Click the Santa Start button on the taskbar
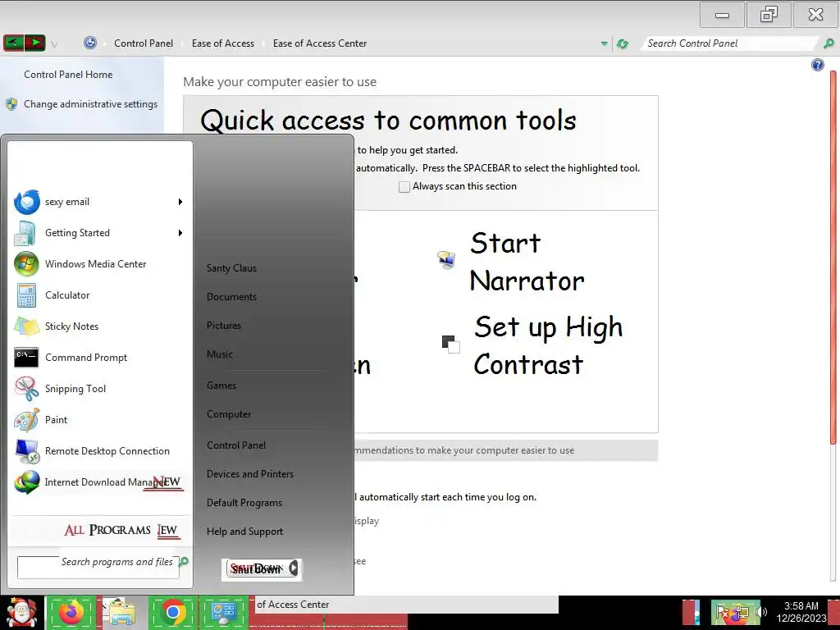This screenshot has height=630, width=840. (x=21, y=614)
